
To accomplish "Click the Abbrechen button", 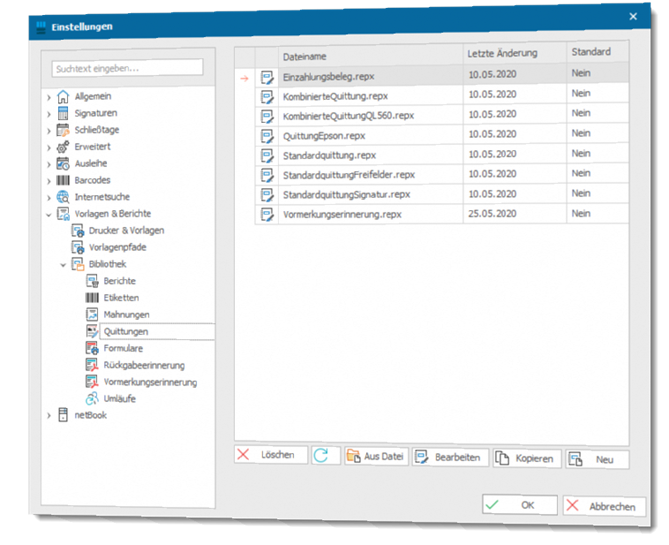I will tap(604, 506).
